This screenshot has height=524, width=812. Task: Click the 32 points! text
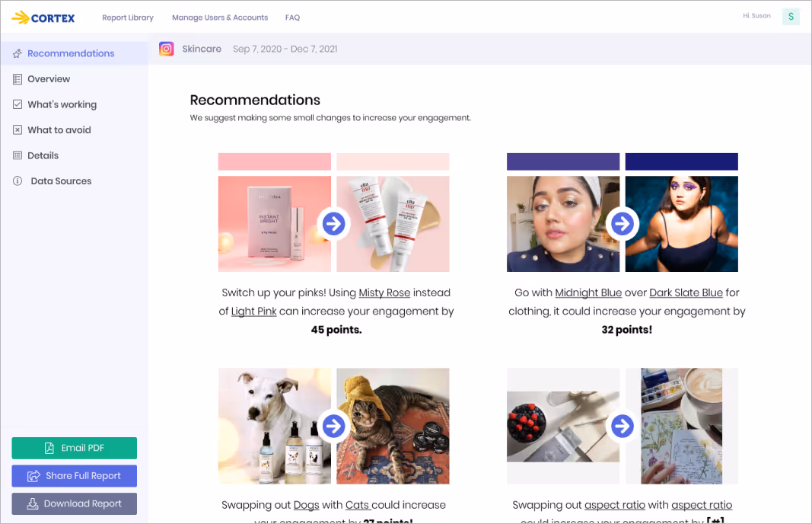coord(626,330)
